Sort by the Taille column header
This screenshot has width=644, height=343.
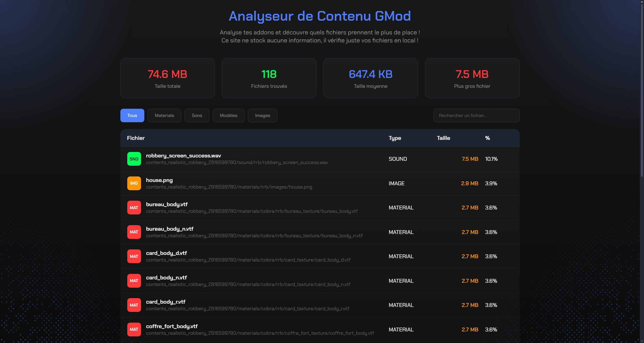pyautogui.click(x=443, y=138)
